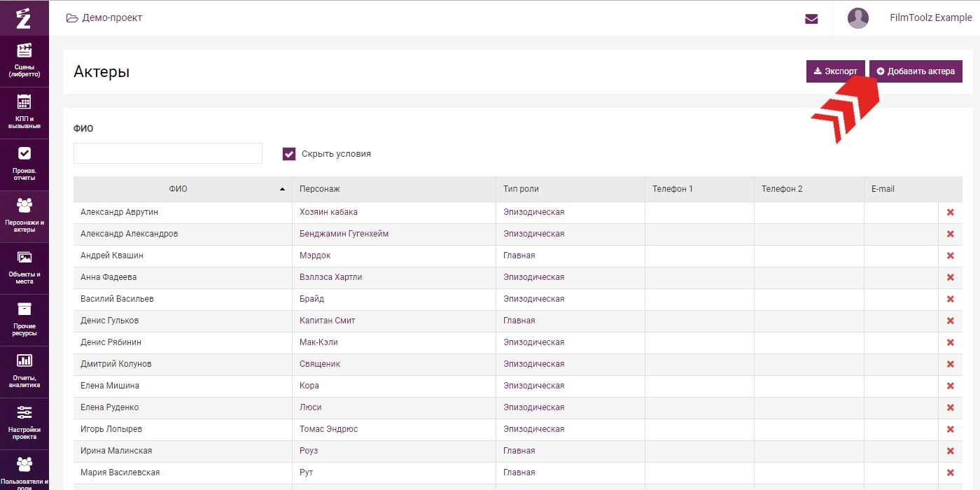Go to Отчеты, аналитика section

24,372
